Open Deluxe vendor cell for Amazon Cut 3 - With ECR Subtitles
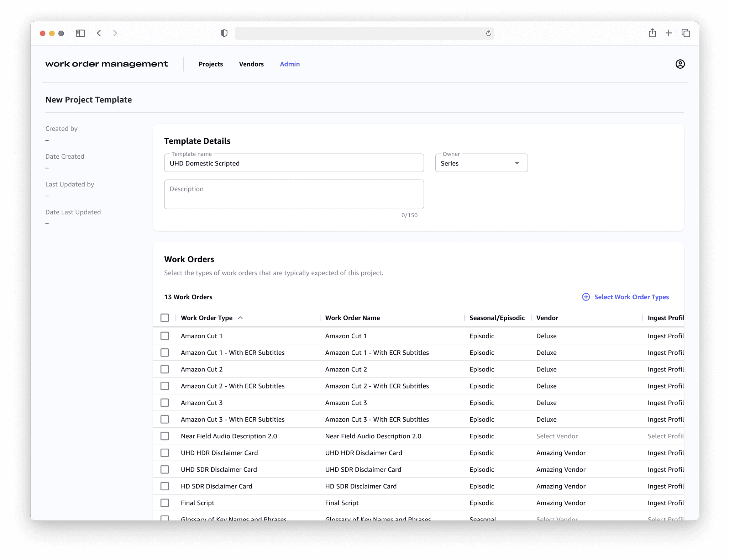The height and width of the screenshot is (560, 729). (x=546, y=419)
